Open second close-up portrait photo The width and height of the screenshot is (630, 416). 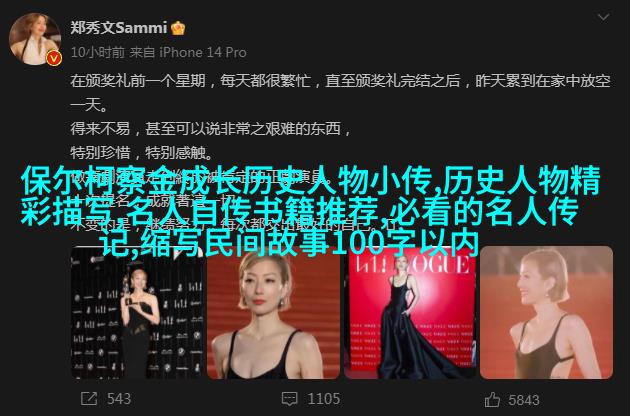click(x=273, y=313)
